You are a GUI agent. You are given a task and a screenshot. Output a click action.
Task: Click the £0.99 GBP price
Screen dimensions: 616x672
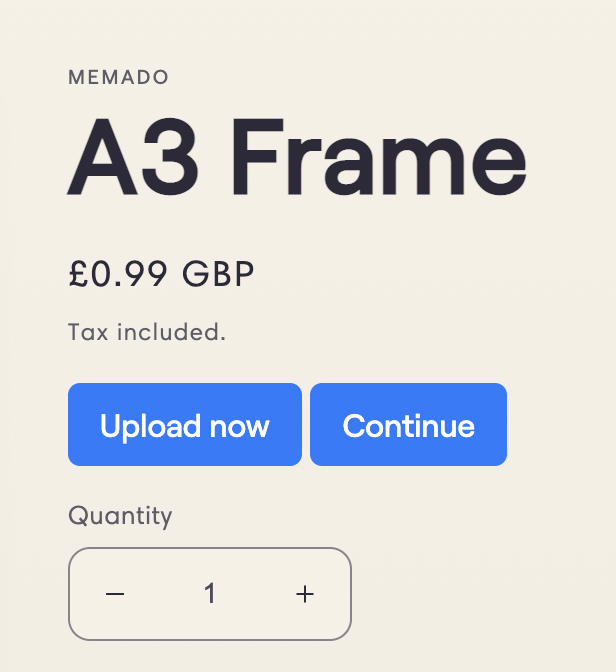162,273
